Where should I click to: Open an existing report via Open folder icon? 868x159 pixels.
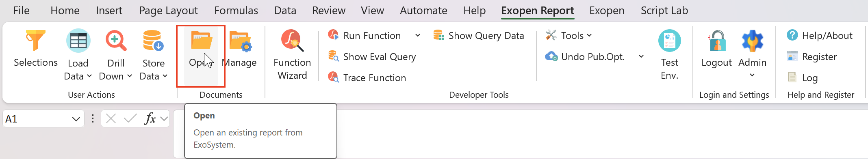point(202,41)
